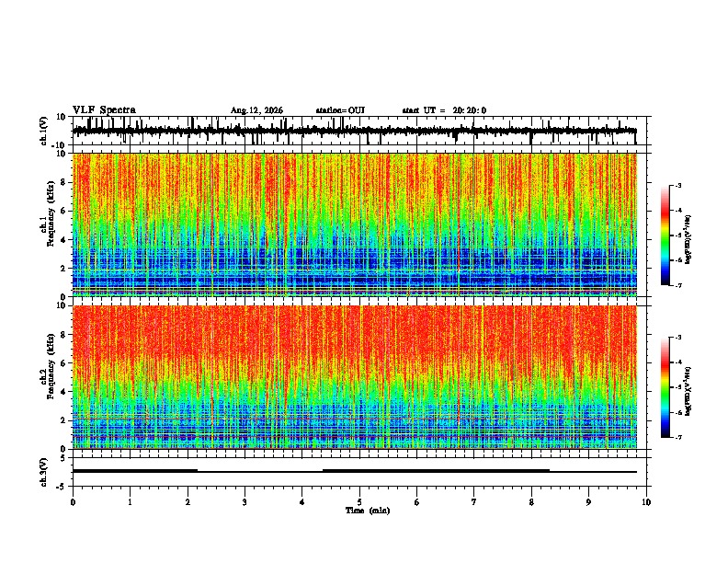Click the "8" kHz tick of ch.2 spectrogram
The width and height of the screenshot is (728, 563).
click(63, 335)
